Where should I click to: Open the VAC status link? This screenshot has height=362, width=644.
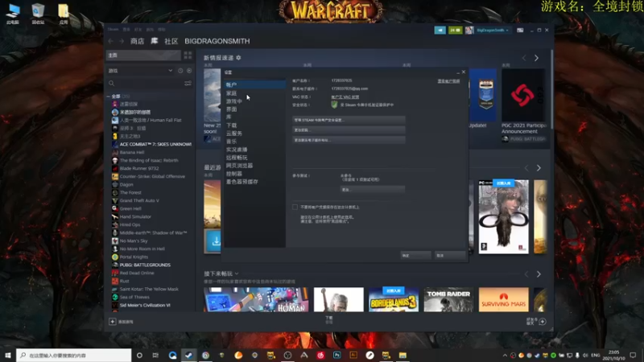[345, 97]
